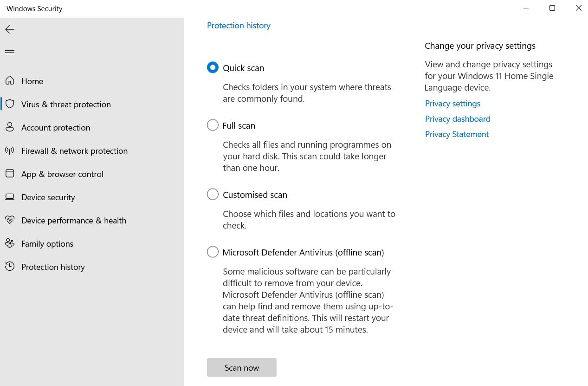The height and width of the screenshot is (386, 588).
Task: Open the Privacy settings link
Action: coord(452,104)
